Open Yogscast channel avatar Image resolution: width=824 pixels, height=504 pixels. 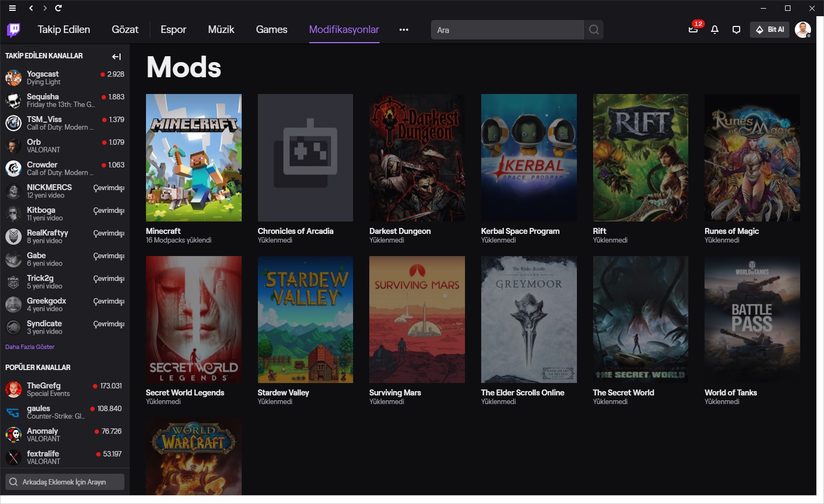click(14, 78)
